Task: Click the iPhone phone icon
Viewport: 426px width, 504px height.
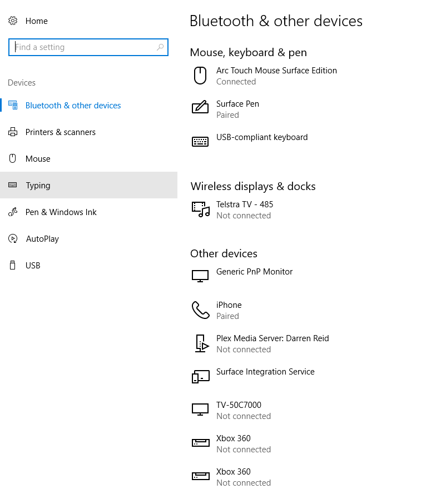Action: [x=200, y=310]
